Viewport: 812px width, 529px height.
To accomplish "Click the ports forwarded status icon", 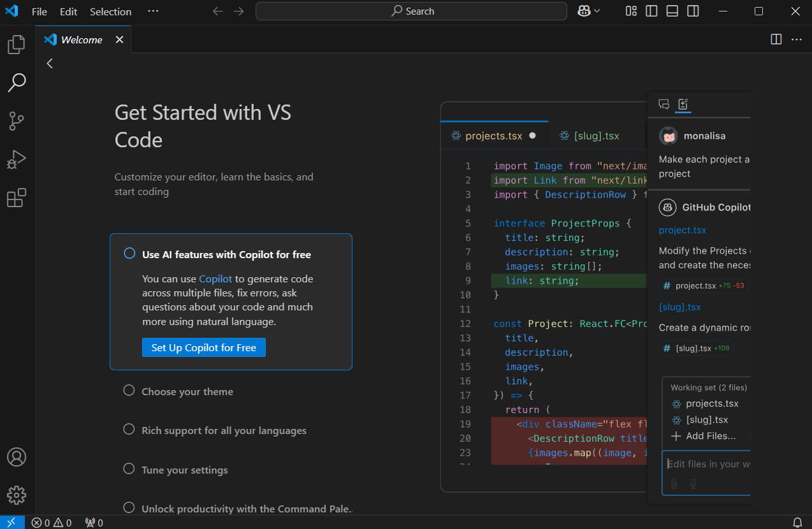I will [94, 523].
